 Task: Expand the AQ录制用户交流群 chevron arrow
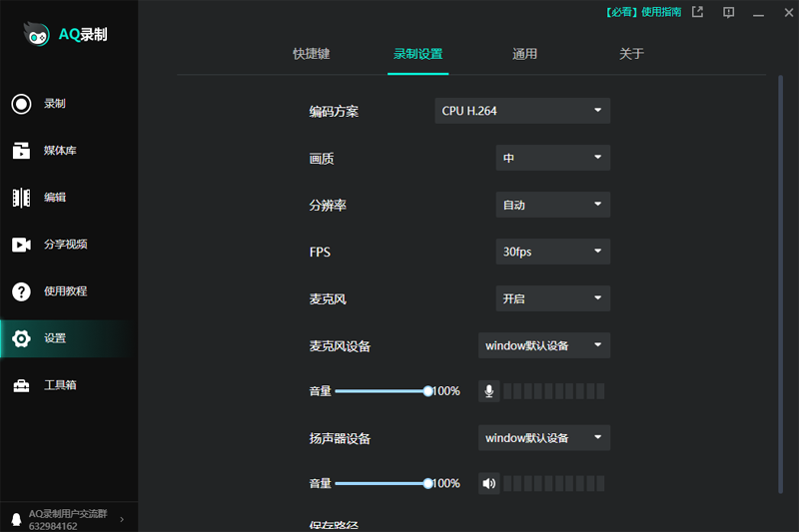coord(122,519)
